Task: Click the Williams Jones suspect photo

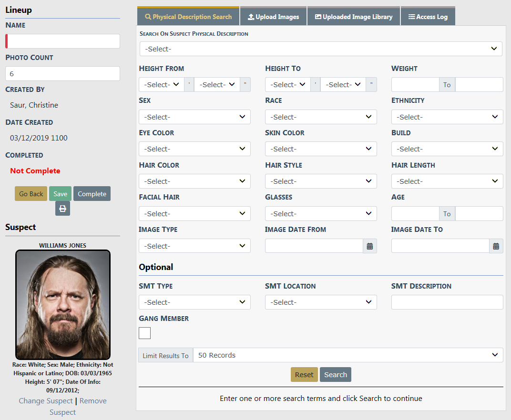Action: click(63, 305)
